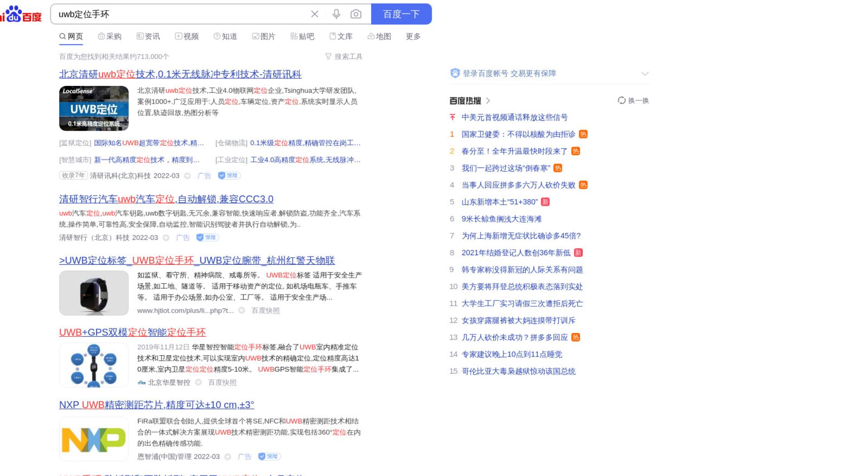The image size is (868, 476).
Task: Open the 贴吧 tab
Action: (x=302, y=36)
